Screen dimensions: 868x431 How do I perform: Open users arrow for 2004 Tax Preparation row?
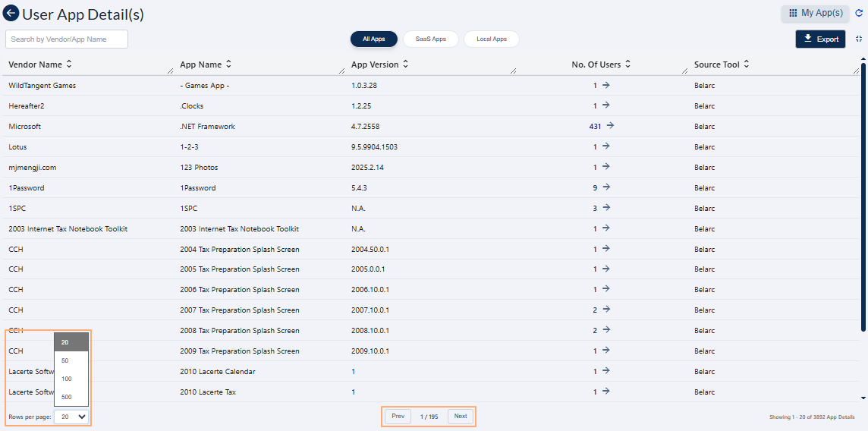[605, 248]
